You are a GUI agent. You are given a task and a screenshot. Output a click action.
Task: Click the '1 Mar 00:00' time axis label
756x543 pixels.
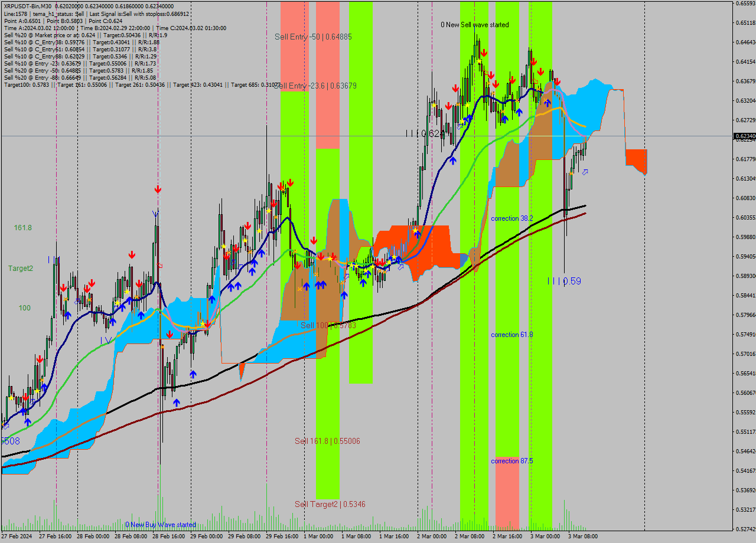318,537
